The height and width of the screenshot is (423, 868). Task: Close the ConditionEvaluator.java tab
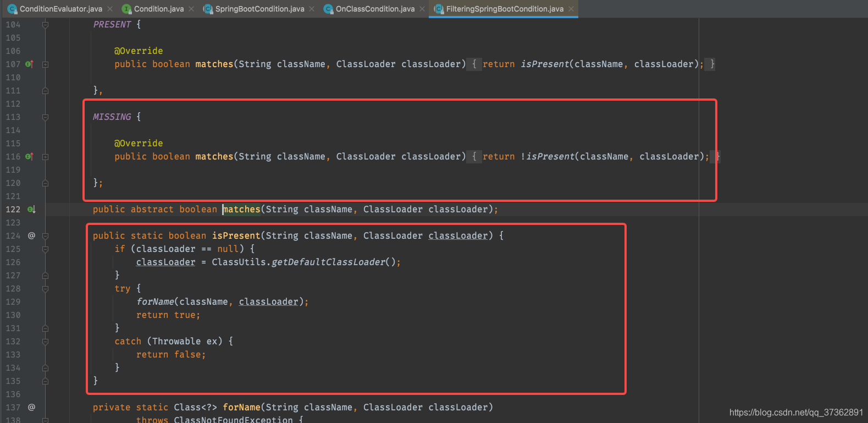tap(110, 9)
